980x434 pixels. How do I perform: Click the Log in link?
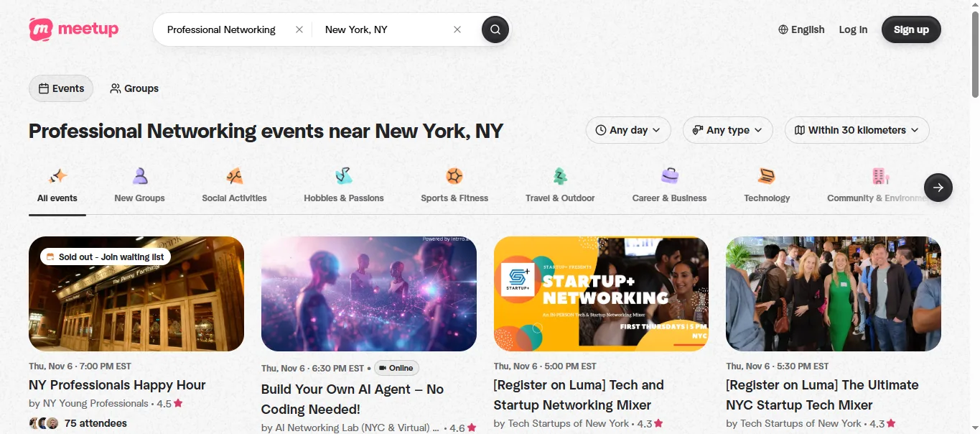click(x=853, y=29)
